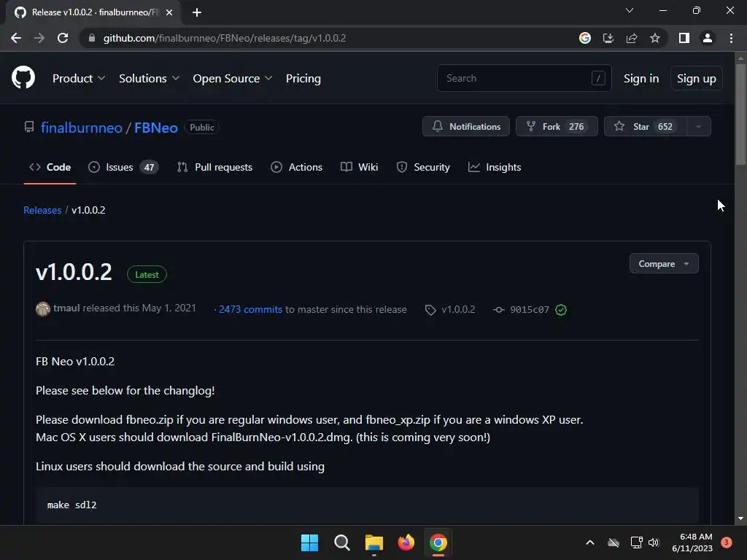Image resolution: width=747 pixels, height=560 pixels.
Task: Open the Pull requests tab
Action: pos(214,167)
